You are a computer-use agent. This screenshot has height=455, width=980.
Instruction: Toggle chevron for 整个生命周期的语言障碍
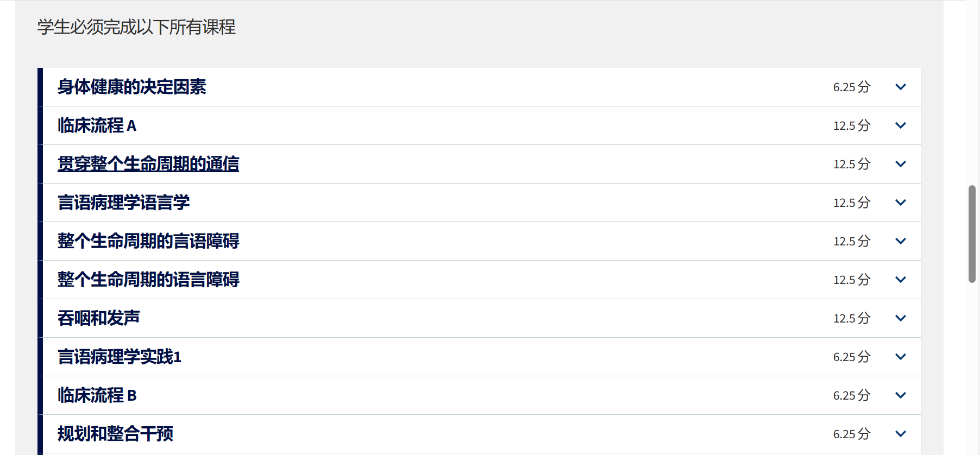pos(900,280)
